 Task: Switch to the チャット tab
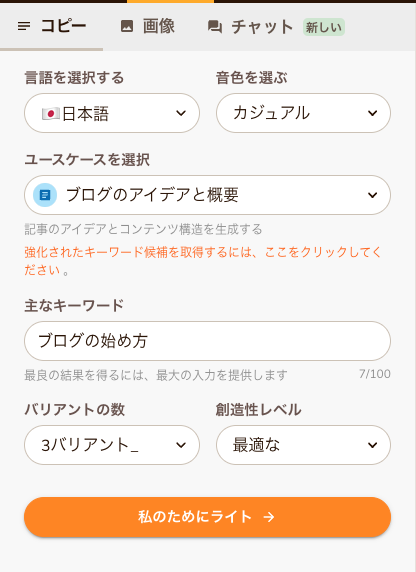[x=276, y=27]
